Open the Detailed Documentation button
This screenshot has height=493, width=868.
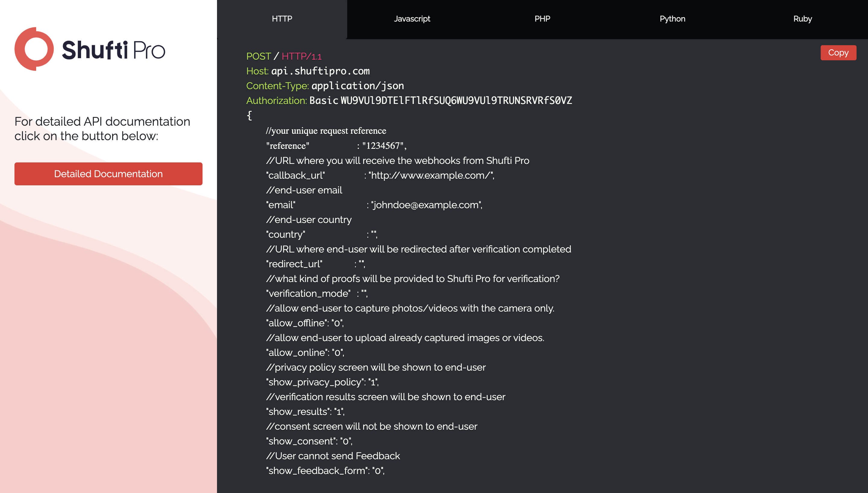coord(108,174)
